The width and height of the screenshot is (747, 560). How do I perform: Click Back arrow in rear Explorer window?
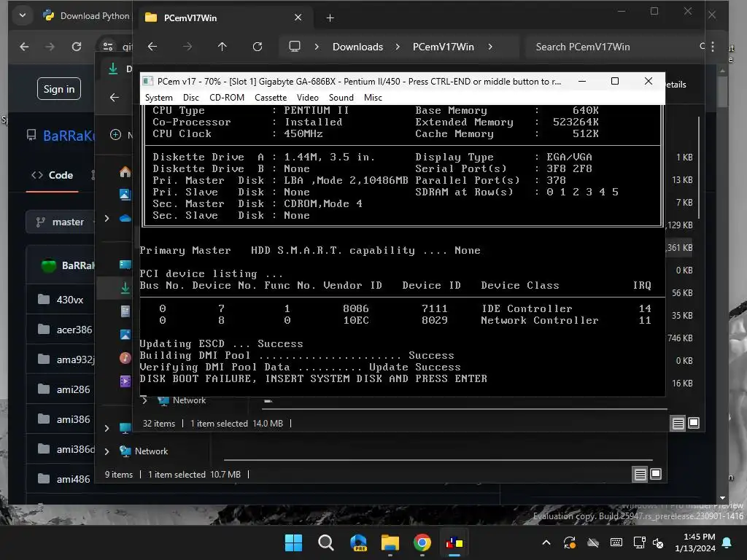coord(115,98)
